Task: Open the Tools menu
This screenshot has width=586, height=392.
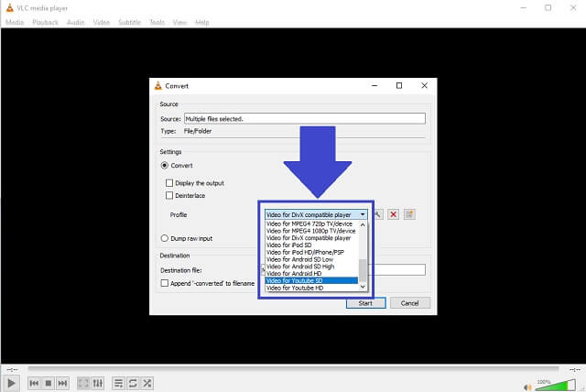Action: click(x=157, y=22)
